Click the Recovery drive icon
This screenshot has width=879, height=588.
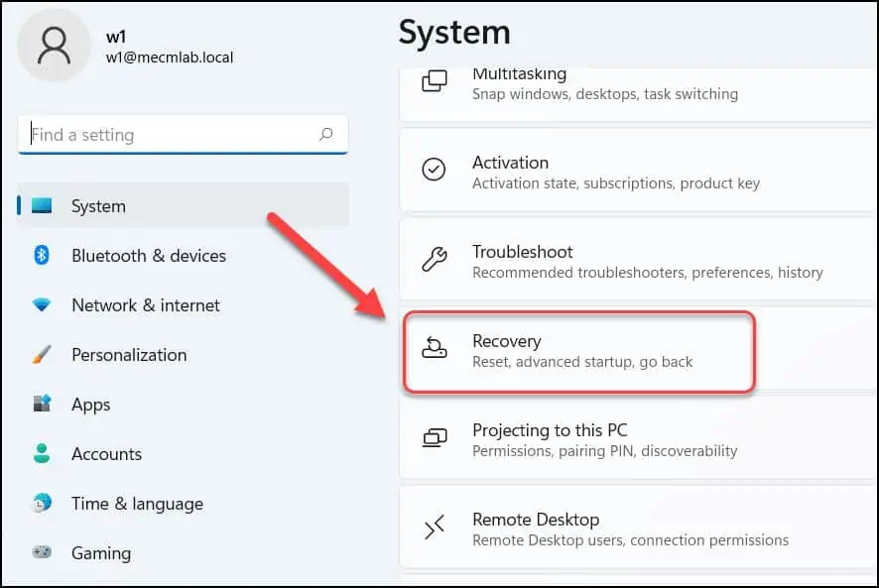435,347
